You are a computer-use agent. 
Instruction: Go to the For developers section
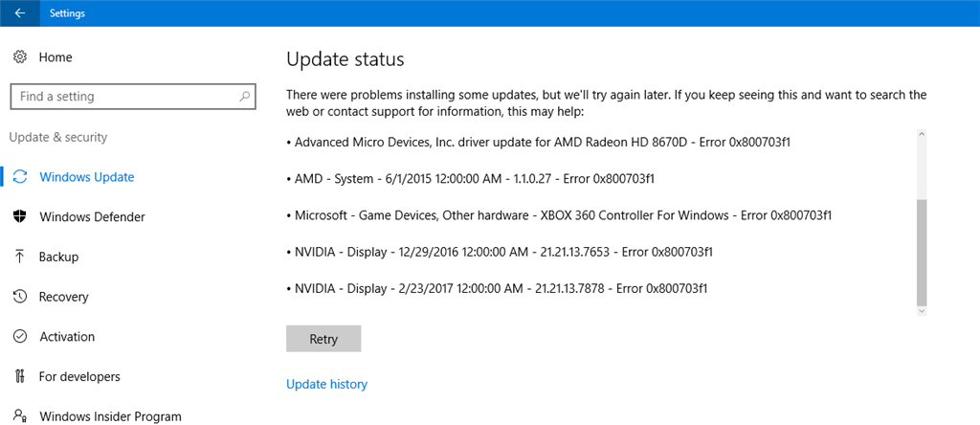click(x=79, y=376)
